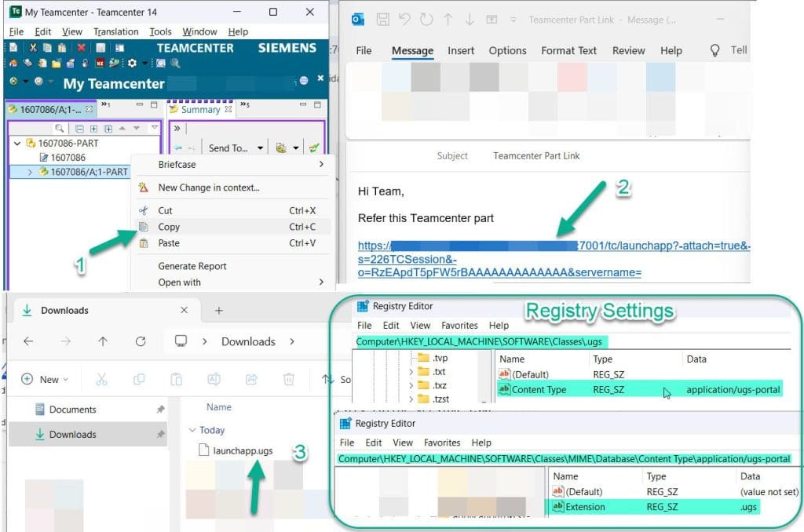Click the share icon in File Explorer toolbar
Image resolution: width=804 pixels, height=532 pixels.
click(251, 379)
